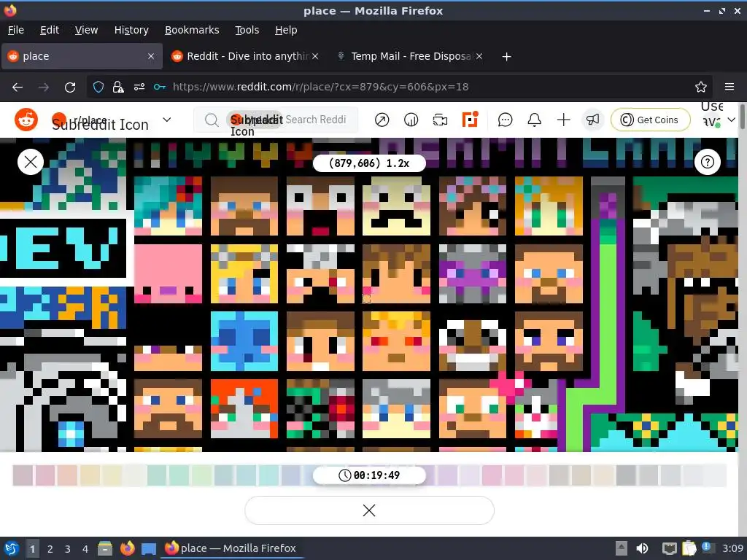Switch to the Temp Mail tab
This screenshot has height=560, width=747.
point(410,56)
